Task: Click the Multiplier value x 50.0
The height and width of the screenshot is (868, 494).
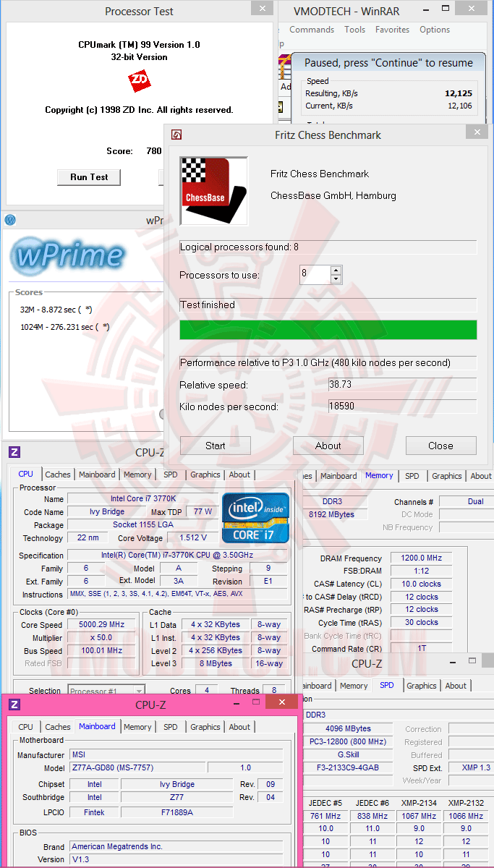Action: 103,638
